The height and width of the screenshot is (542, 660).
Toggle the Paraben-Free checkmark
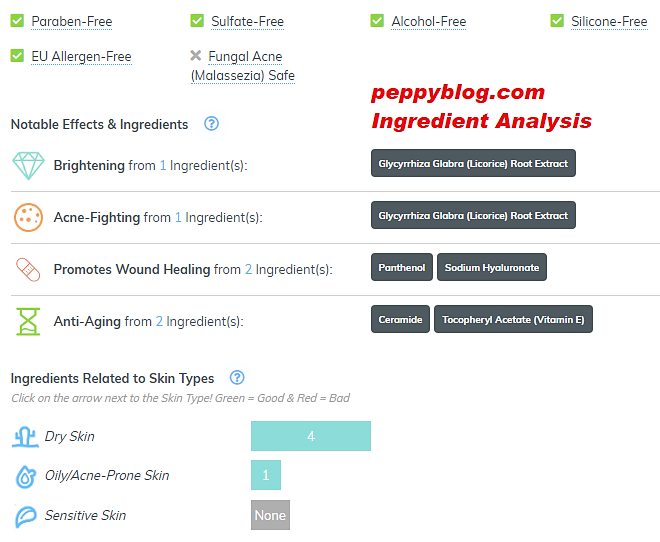pyautogui.click(x=17, y=21)
